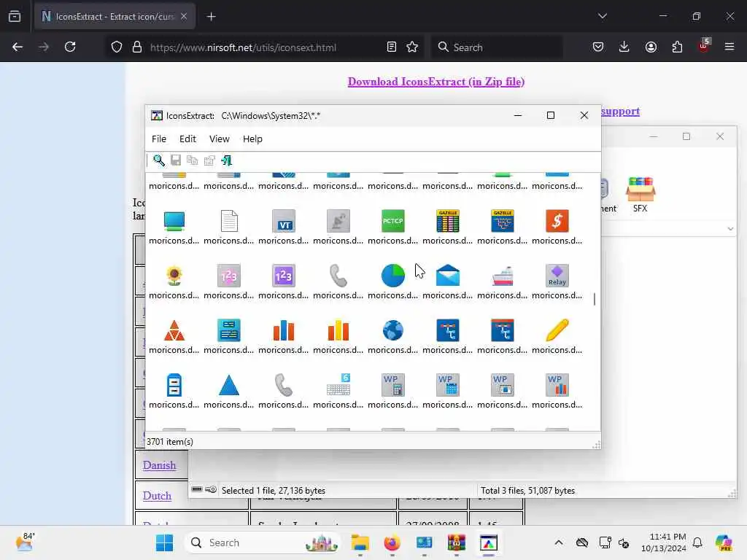
Task: Click the Copy Selected Icons toolbar icon
Action: pos(193,160)
